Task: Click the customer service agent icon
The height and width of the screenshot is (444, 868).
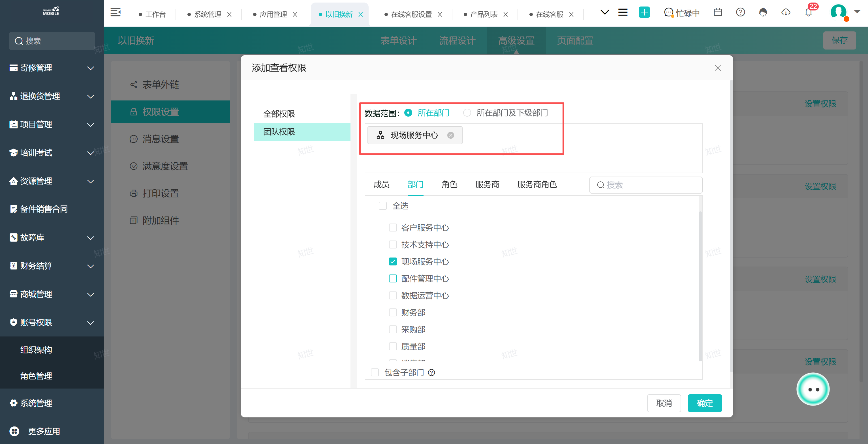Action: click(763, 12)
